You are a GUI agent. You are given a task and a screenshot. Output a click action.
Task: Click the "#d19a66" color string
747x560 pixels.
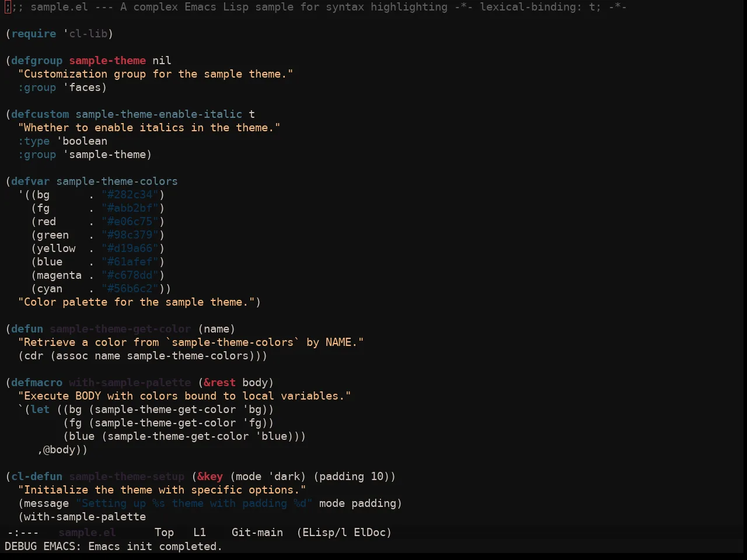pyautogui.click(x=130, y=249)
